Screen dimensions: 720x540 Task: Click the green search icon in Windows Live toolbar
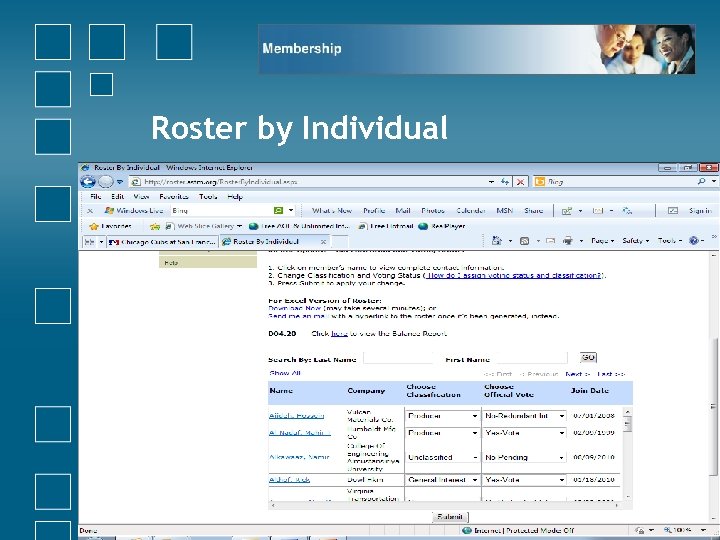pos(278,210)
